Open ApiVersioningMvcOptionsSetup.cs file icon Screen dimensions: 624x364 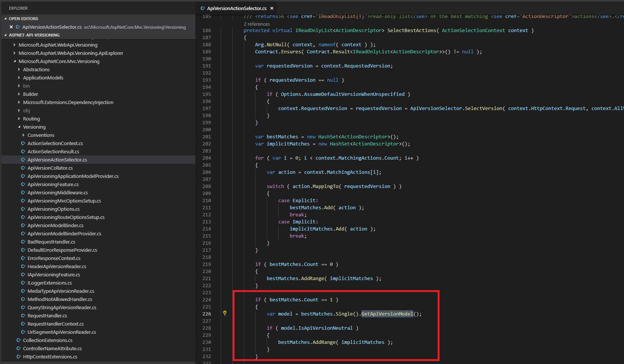point(23,201)
